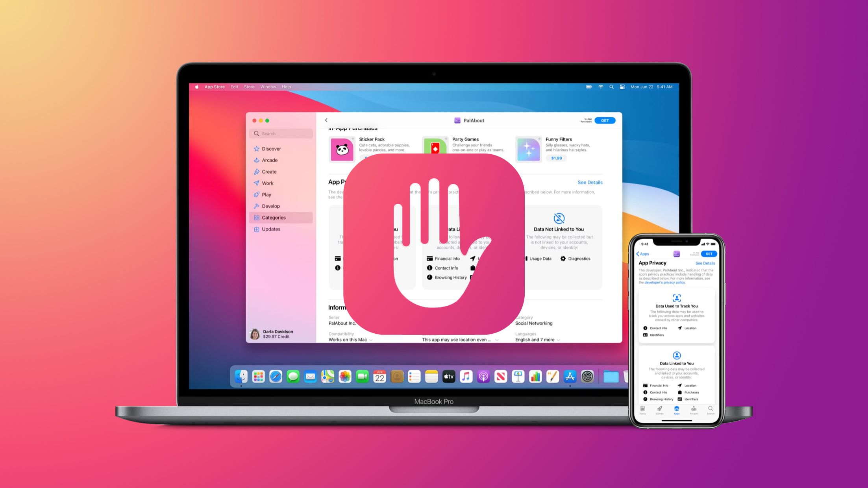Open the Store menu in menu bar
Screen dimensions: 868x488
point(249,87)
